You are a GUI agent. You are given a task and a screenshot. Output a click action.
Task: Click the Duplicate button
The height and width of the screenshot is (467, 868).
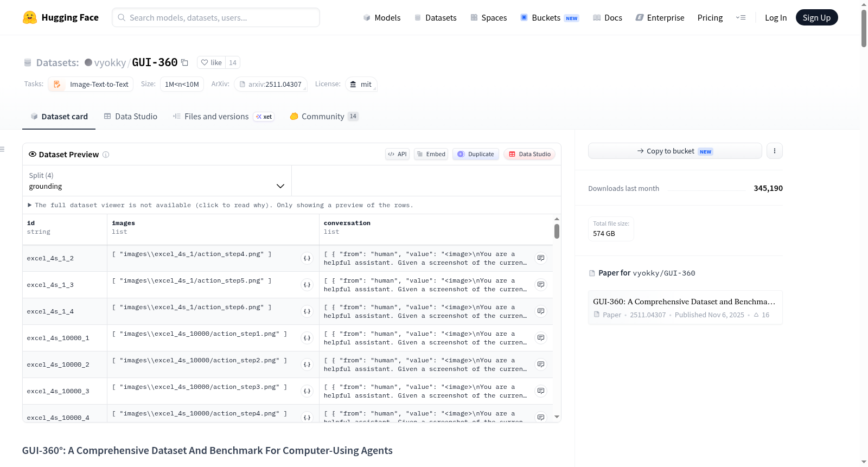476,154
